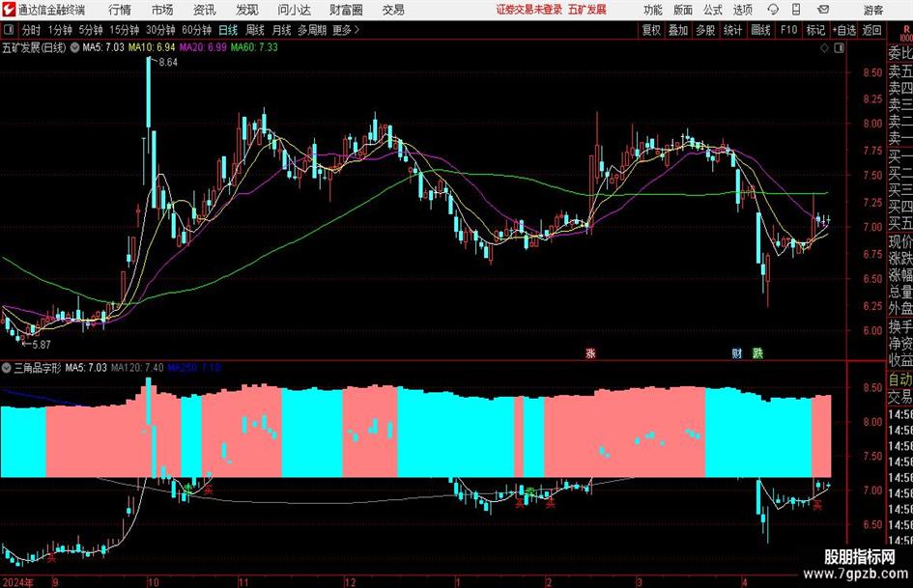
Task: Open the 交易 menu
Action: (393, 10)
